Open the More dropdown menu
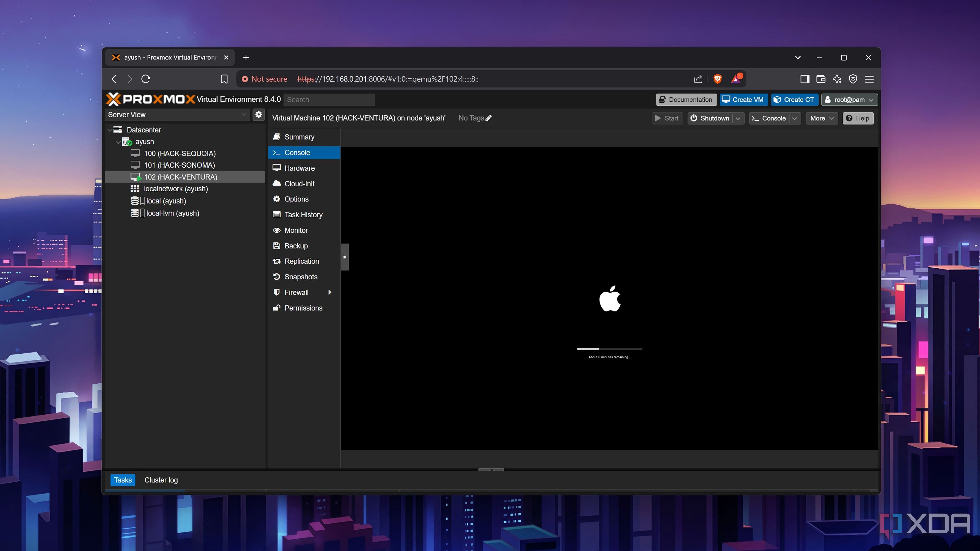The height and width of the screenshot is (551, 980). click(x=822, y=118)
